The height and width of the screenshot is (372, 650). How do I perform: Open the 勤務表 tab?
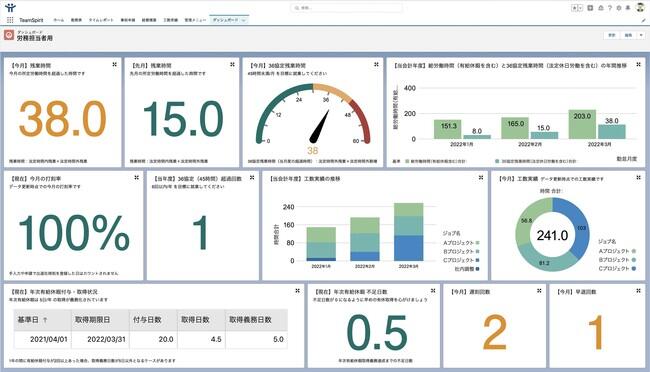[x=76, y=20]
